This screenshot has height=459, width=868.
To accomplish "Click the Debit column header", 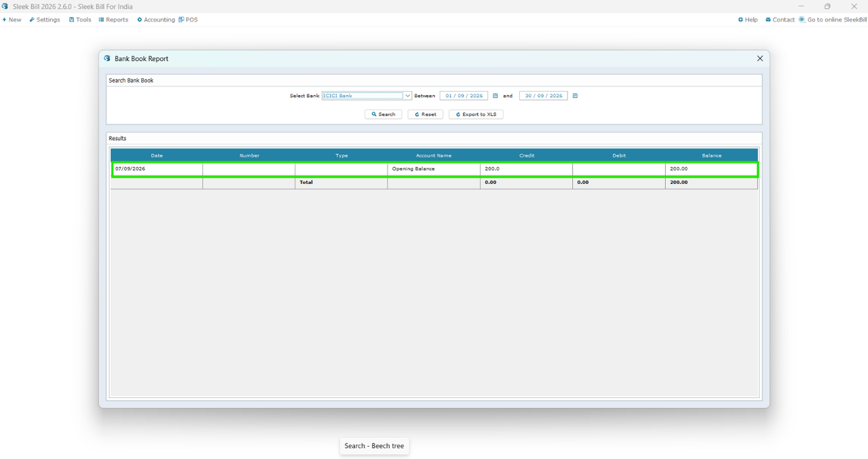I will (x=619, y=155).
